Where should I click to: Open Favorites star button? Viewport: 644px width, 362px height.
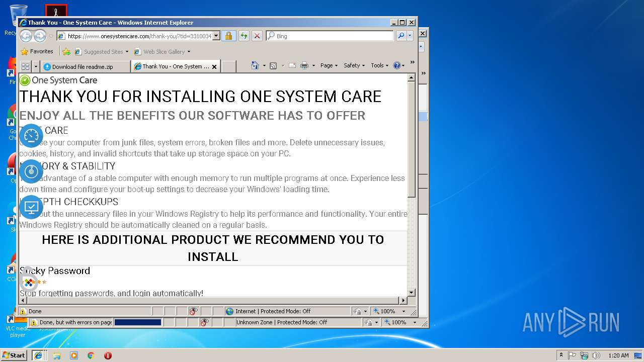coord(24,51)
